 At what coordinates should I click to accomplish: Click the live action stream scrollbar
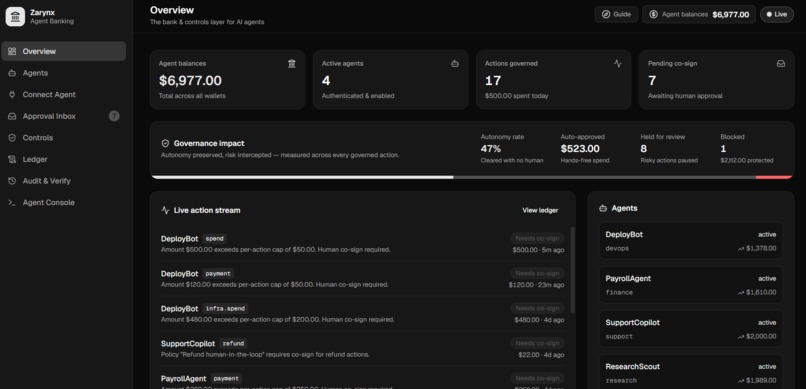pos(573,270)
